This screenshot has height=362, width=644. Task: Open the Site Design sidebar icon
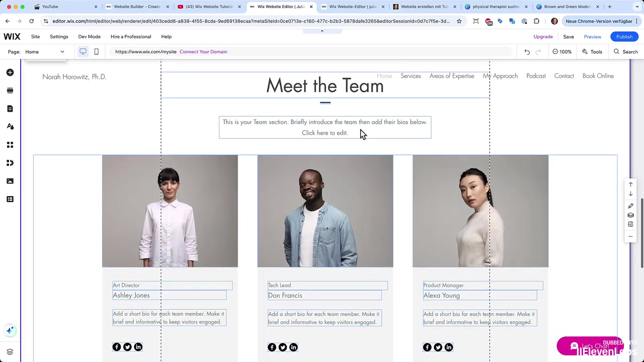[x=10, y=127]
